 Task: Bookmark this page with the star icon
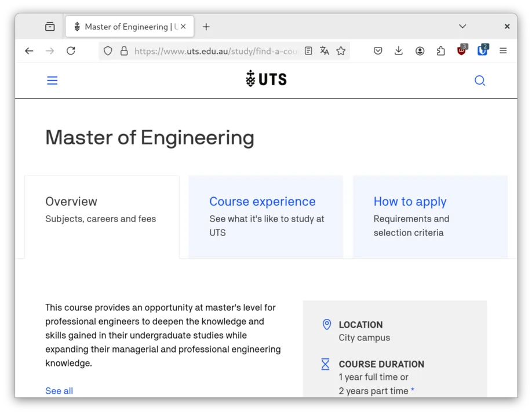pos(341,51)
